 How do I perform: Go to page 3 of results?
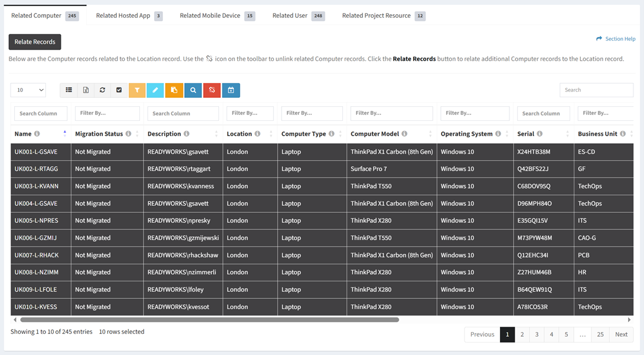tap(537, 334)
